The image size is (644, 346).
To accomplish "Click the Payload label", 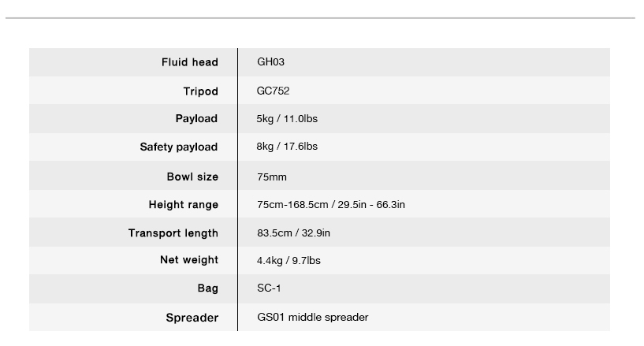I will (x=197, y=118).
